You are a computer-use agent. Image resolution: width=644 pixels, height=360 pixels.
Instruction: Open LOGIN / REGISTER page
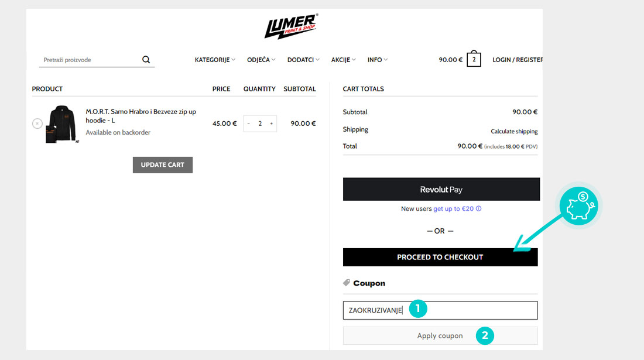518,60
